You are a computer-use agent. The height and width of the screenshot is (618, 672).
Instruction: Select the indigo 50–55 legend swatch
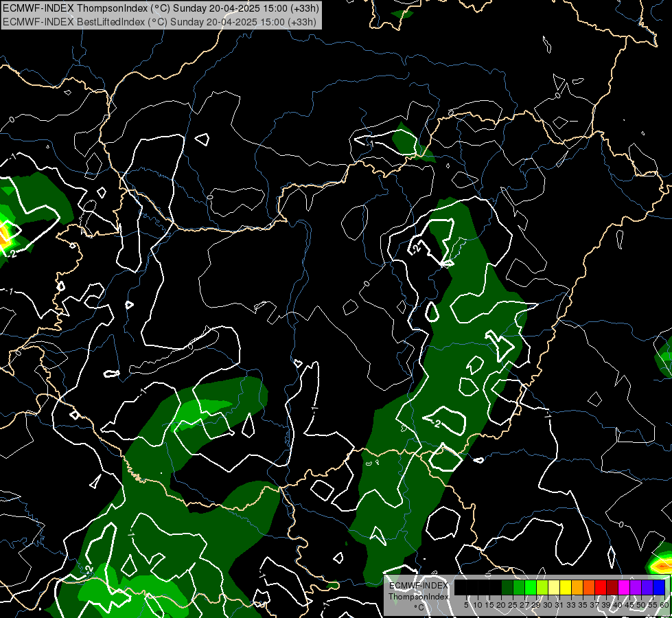tap(647, 587)
